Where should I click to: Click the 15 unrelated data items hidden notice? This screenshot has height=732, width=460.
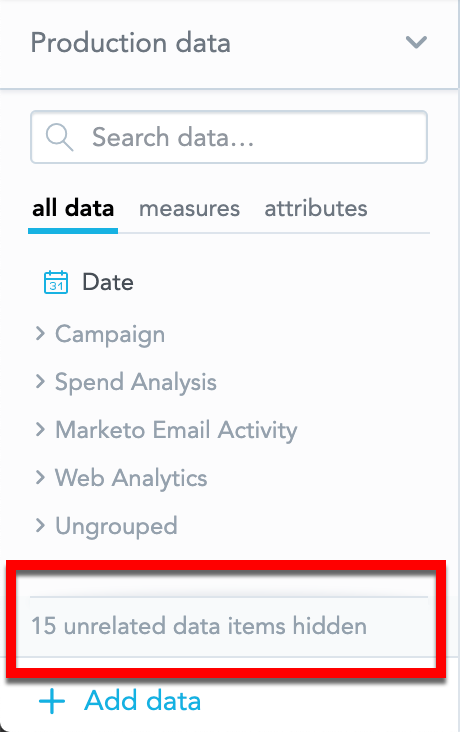tap(199, 626)
